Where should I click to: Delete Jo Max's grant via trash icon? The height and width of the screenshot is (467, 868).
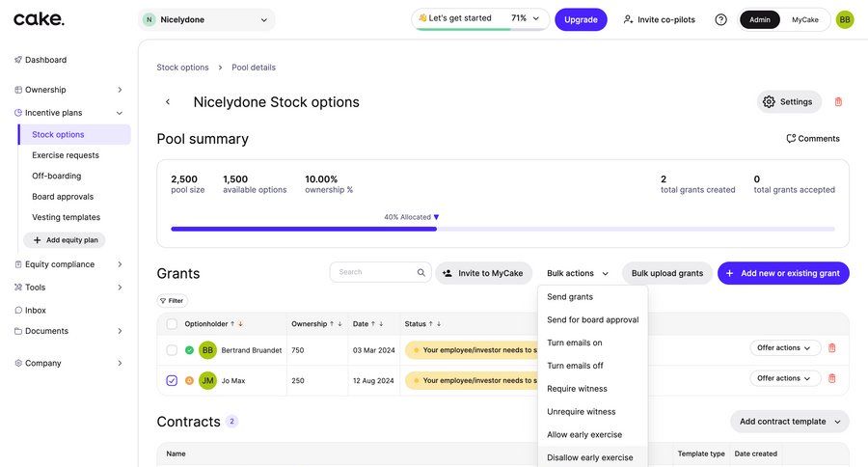[x=832, y=379]
